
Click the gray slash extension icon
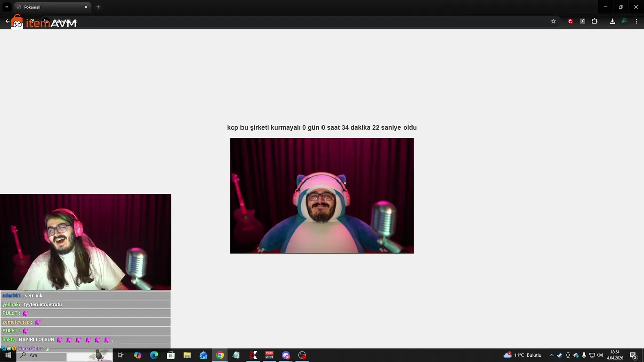tap(582, 21)
